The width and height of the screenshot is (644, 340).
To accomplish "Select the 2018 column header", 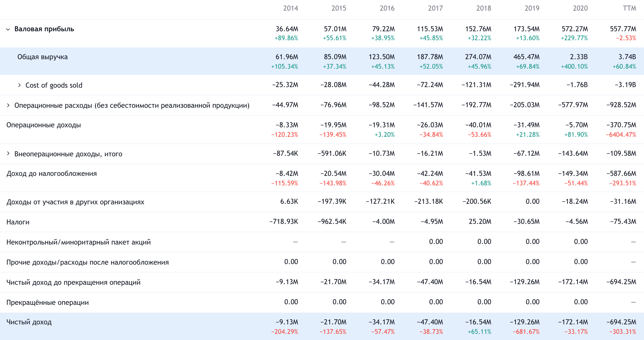I will coord(484,8).
